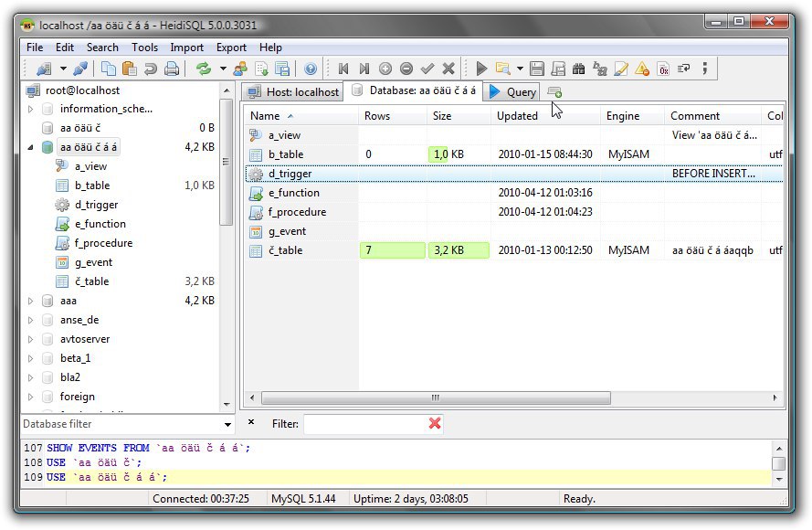812x530 pixels.
Task: Click the export tables icon
Action: pyautogui.click(x=282, y=69)
